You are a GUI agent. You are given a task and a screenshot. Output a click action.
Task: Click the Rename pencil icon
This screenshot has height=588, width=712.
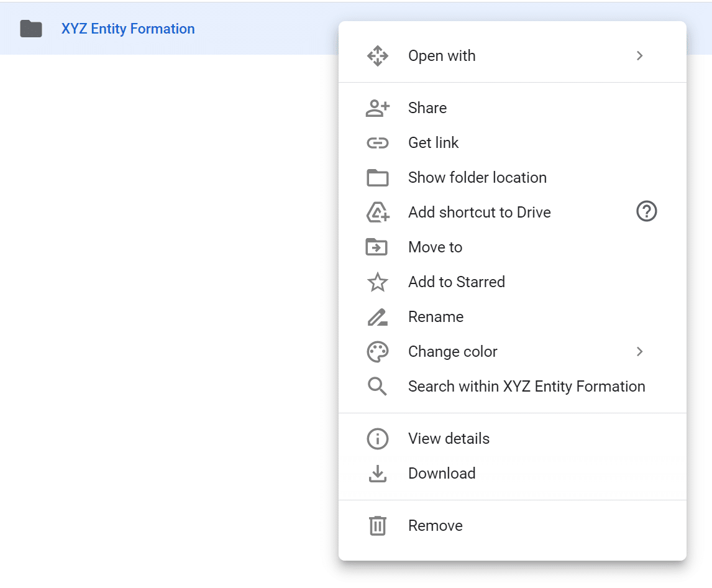378,317
